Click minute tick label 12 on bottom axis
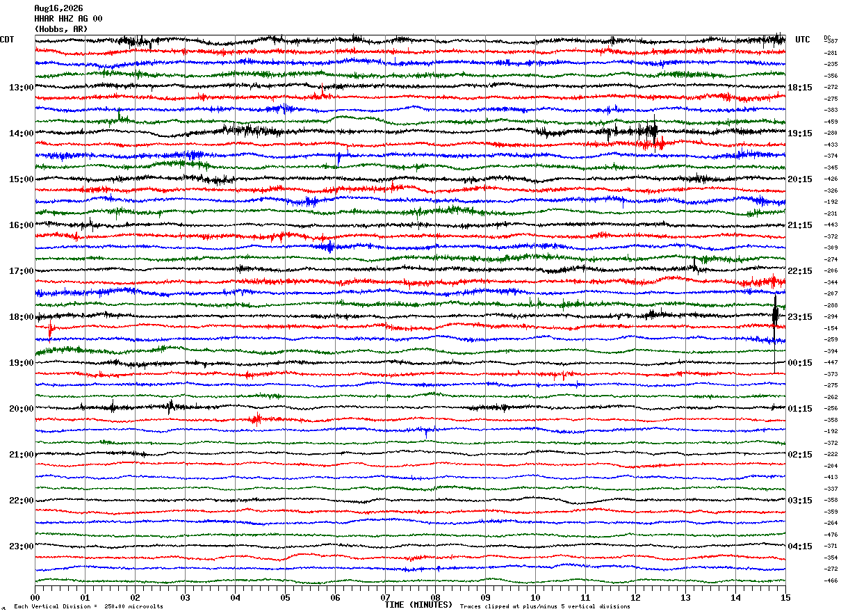The height and width of the screenshot is (616, 841). point(635,597)
